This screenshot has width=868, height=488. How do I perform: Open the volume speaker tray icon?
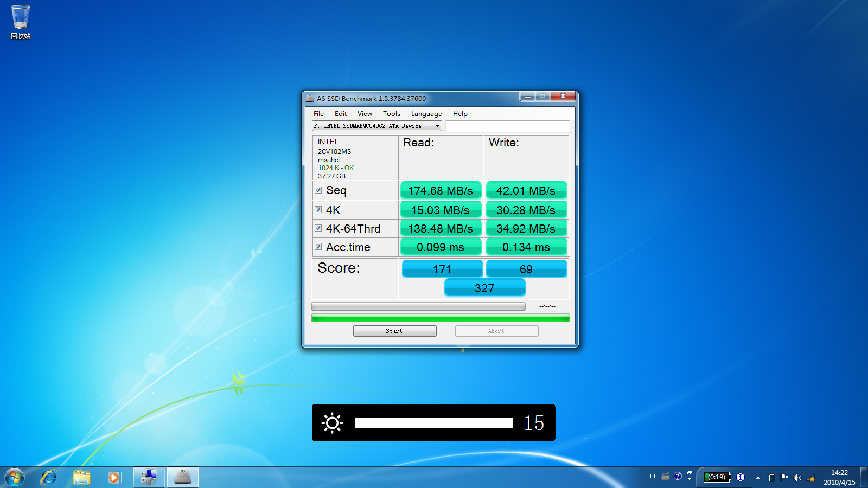pyautogui.click(x=797, y=478)
